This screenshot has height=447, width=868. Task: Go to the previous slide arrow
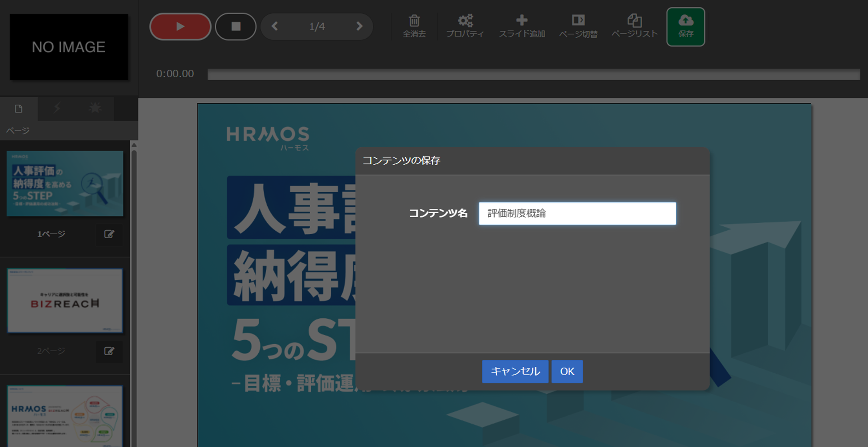tap(275, 26)
